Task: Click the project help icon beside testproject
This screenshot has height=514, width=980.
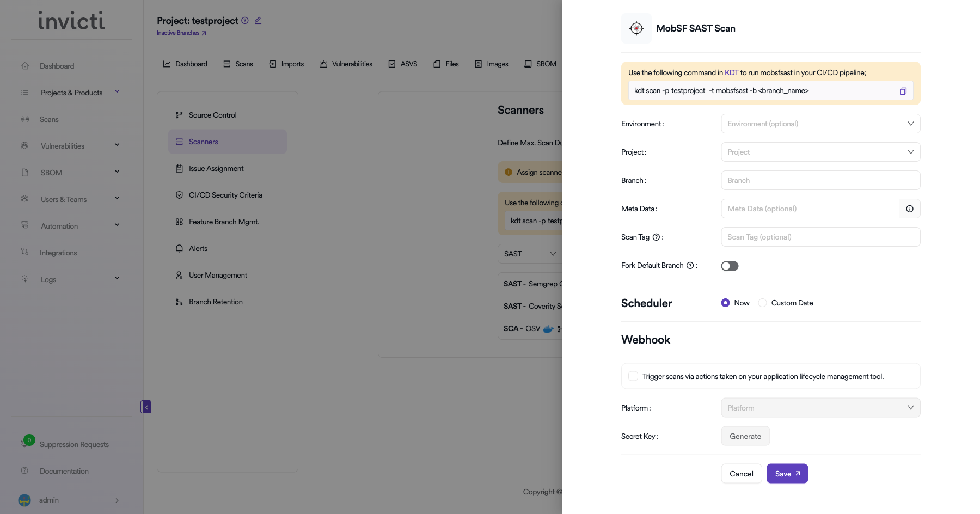Action: [x=245, y=21]
